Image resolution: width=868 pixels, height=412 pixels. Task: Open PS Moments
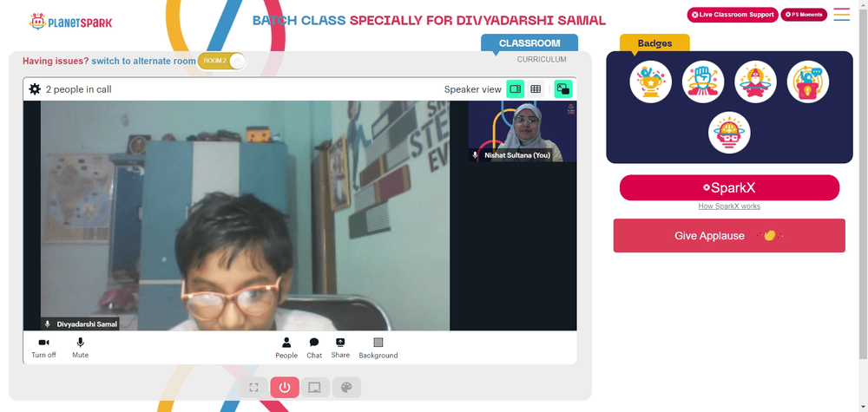[x=804, y=15]
